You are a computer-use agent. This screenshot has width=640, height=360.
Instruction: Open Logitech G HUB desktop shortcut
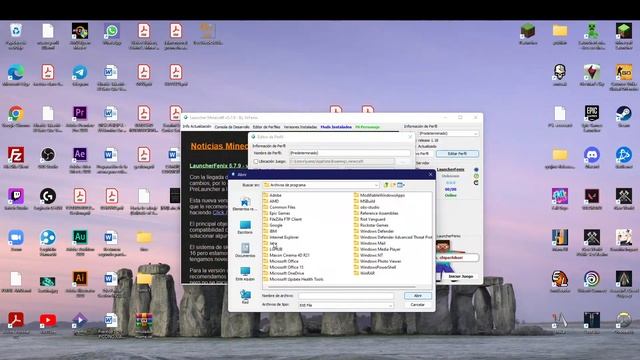[48, 199]
